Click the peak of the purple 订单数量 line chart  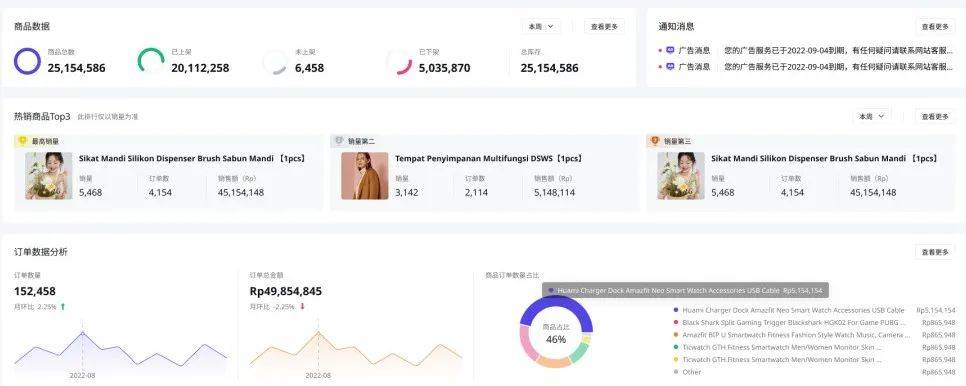[x=83, y=332]
